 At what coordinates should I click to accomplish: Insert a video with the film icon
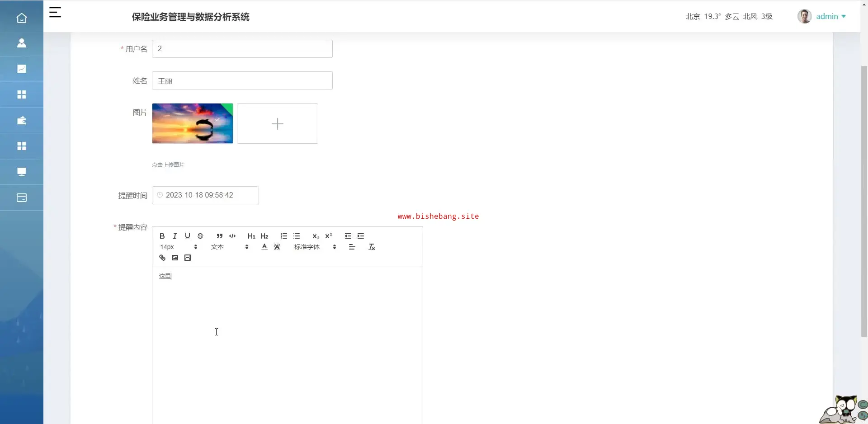188,258
